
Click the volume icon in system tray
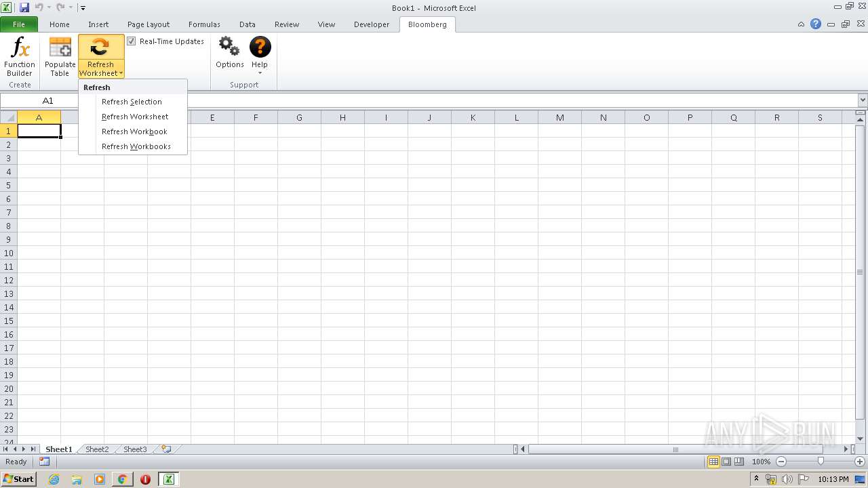tap(787, 479)
